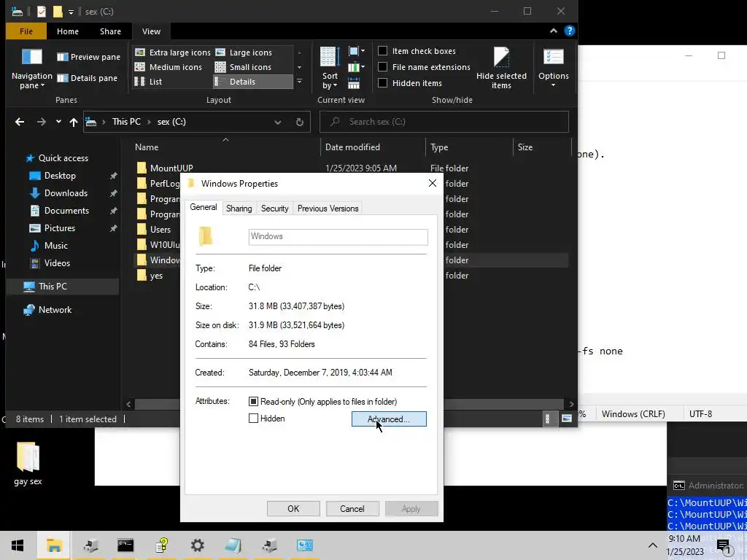Switch to the Home ribbon tab
Screen dimensions: 747x560
[68, 31]
